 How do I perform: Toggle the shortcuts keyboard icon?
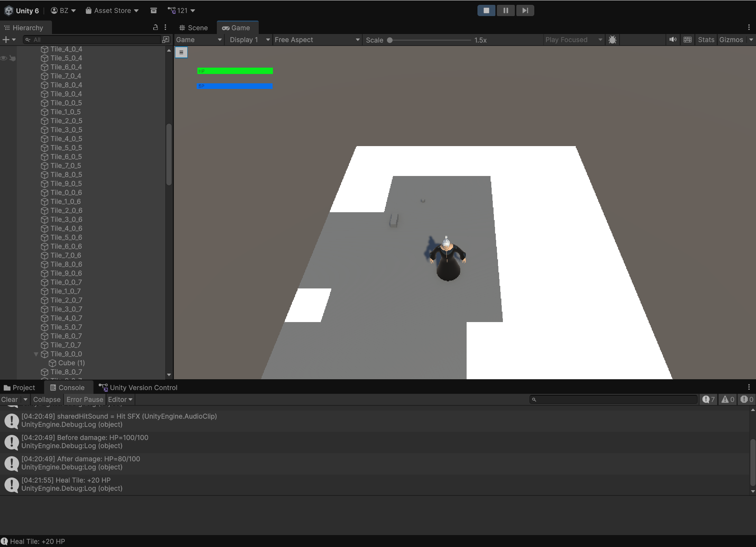coord(687,40)
